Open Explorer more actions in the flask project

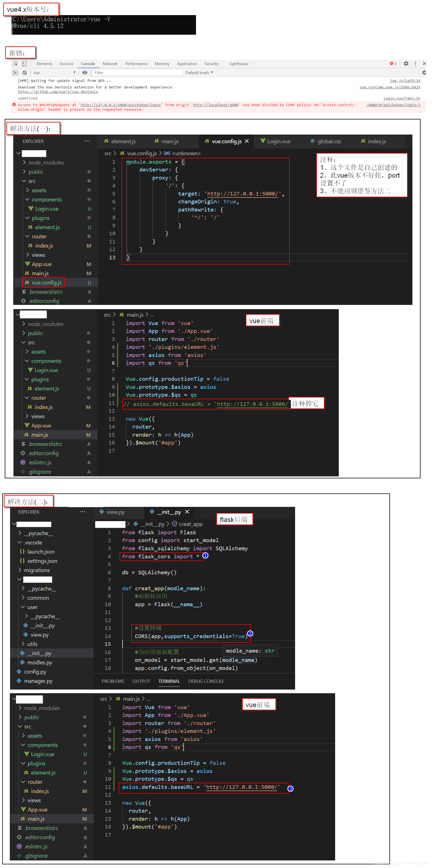coord(82,512)
